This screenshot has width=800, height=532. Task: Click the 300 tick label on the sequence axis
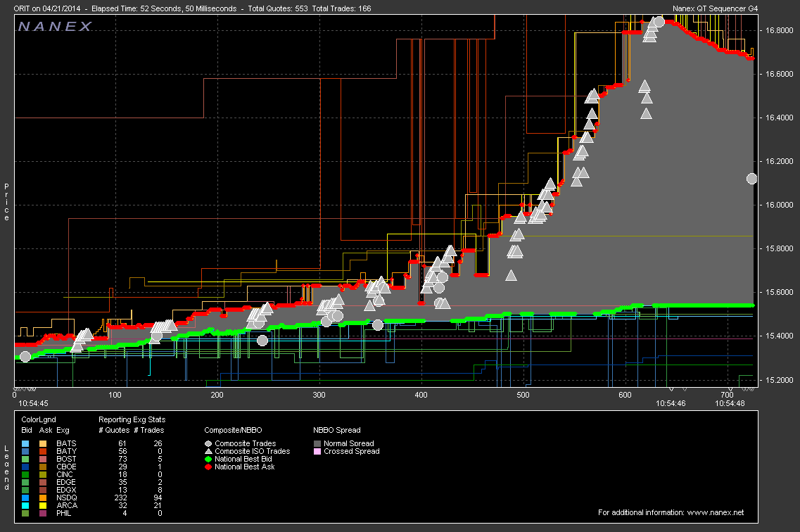(x=319, y=395)
